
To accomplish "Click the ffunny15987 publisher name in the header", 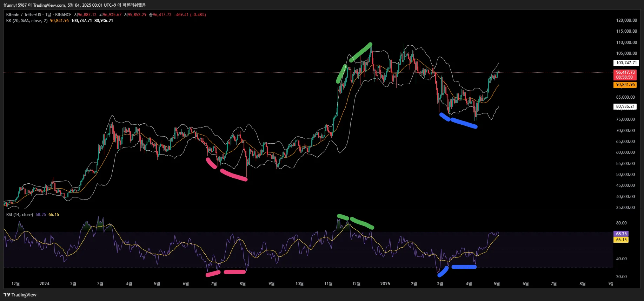I will click(x=15, y=5).
